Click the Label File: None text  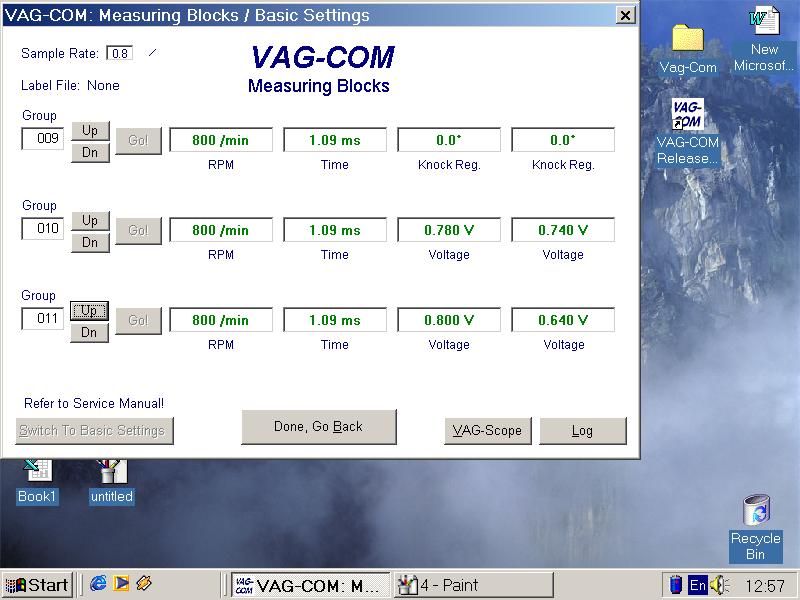(x=70, y=86)
